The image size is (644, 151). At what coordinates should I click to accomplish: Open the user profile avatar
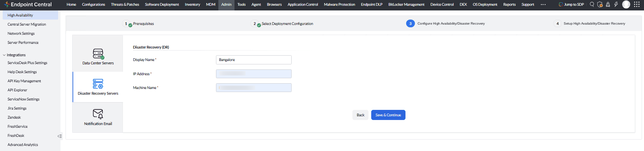[x=626, y=4]
